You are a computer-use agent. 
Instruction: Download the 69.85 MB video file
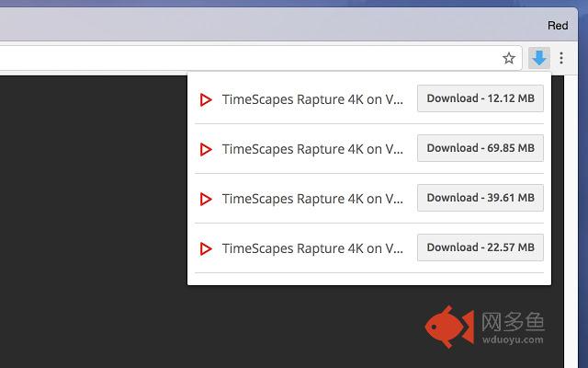coord(480,148)
